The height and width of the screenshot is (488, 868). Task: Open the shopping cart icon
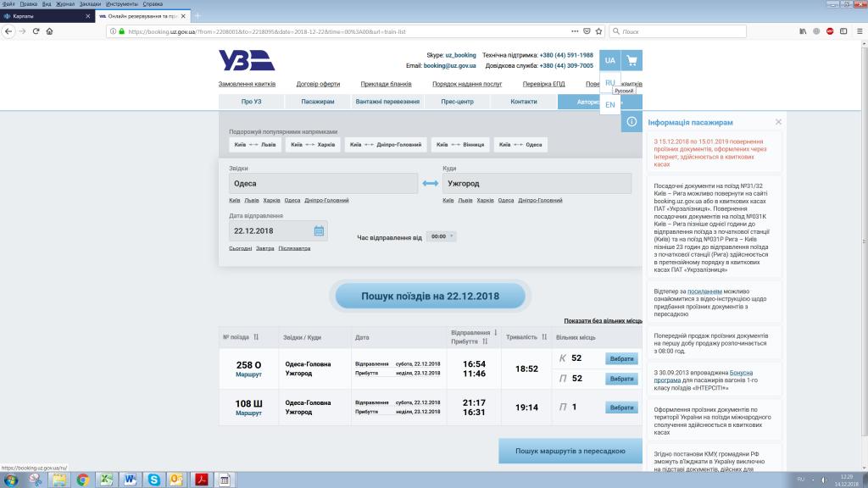(x=632, y=61)
